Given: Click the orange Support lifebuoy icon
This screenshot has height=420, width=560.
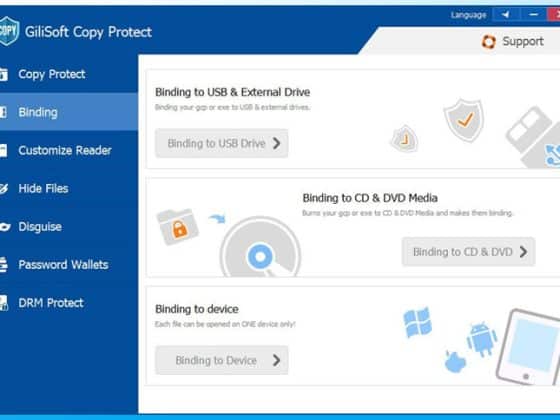Looking at the screenshot, I should (489, 41).
